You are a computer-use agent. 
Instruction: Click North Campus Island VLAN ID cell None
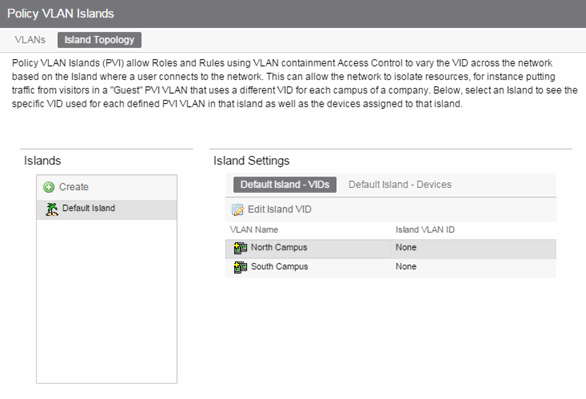click(x=406, y=247)
